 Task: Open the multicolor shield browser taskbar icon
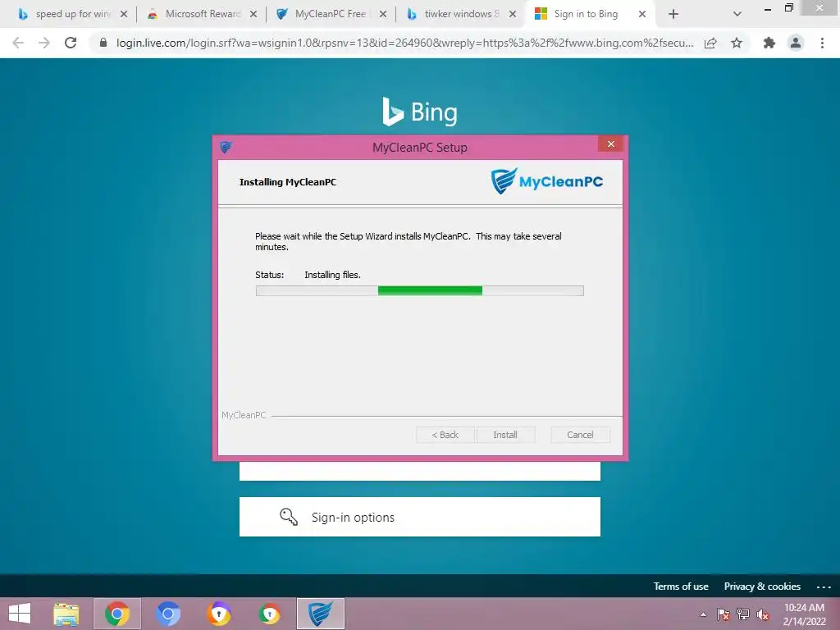coord(269,614)
